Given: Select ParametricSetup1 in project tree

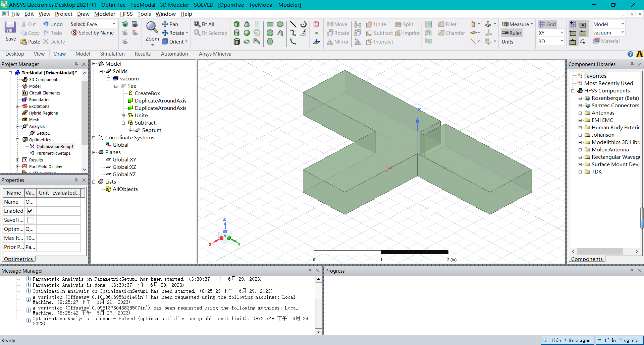Looking at the screenshot, I should pyautogui.click(x=53, y=153).
